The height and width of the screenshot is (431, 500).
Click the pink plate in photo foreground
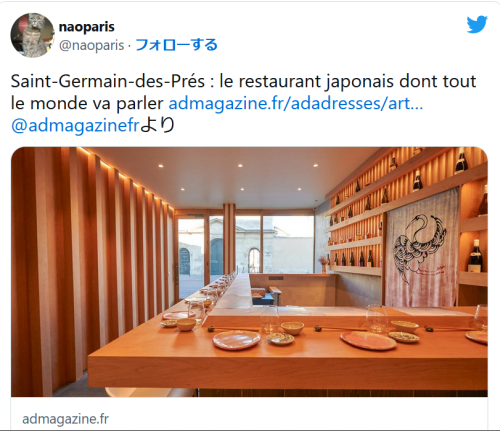click(x=236, y=340)
